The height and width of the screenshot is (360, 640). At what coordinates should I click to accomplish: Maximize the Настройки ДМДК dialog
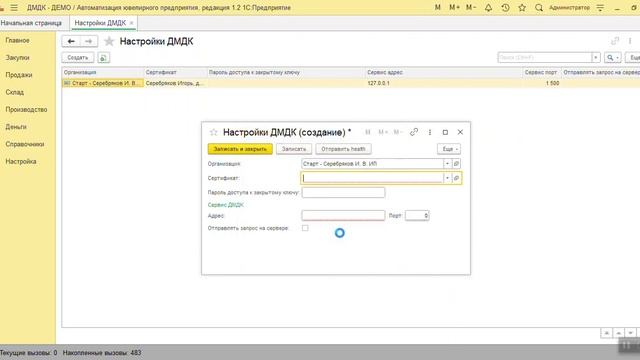445,132
